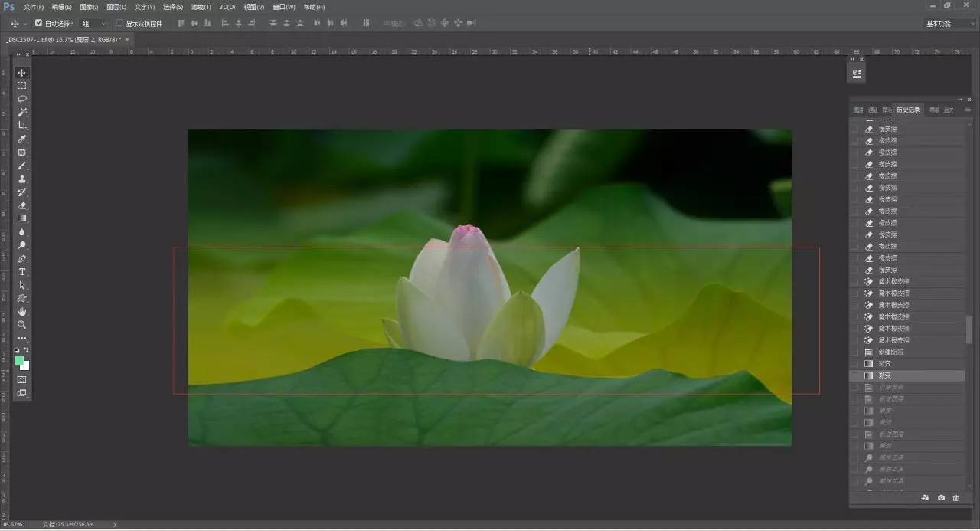Select the Horizontal Type tool

22,272
